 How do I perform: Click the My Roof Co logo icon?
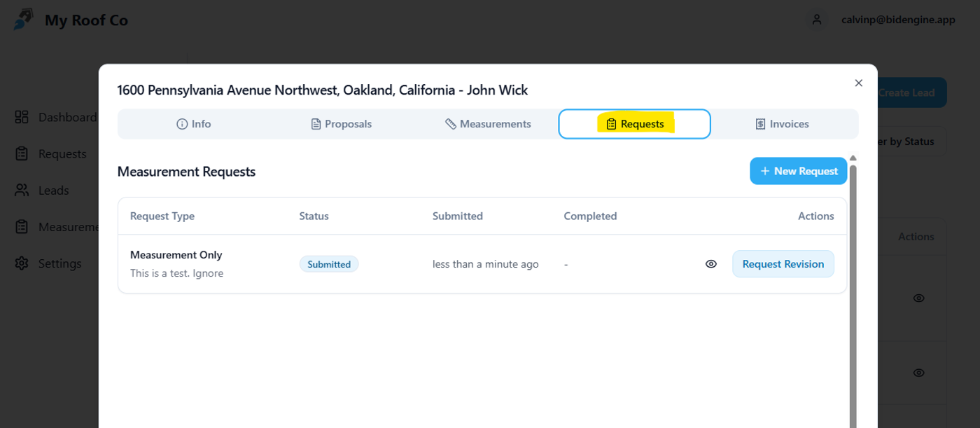click(24, 19)
